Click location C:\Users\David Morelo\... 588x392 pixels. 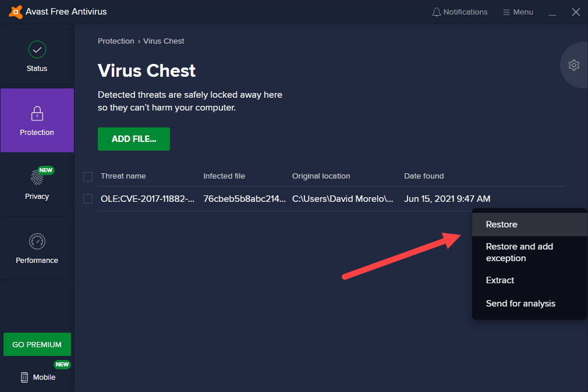pyautogui.click(x=342, y=199)
